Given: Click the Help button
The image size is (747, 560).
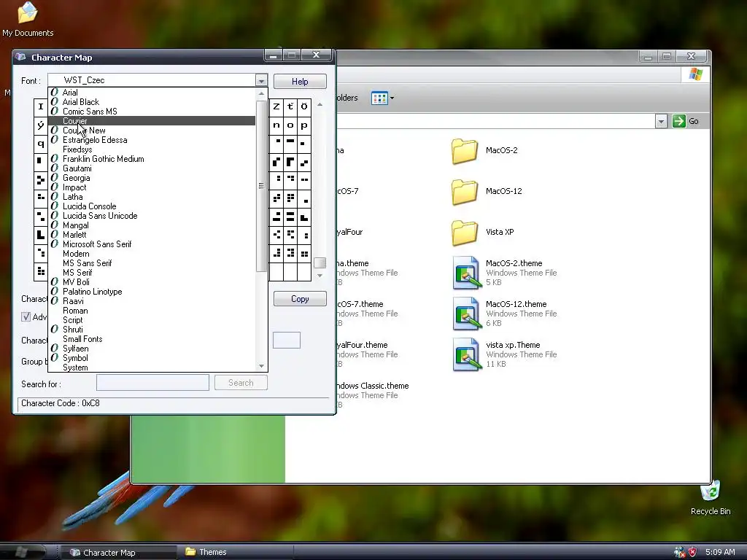Looking at the screenshot, I should (x=300, y=82).
